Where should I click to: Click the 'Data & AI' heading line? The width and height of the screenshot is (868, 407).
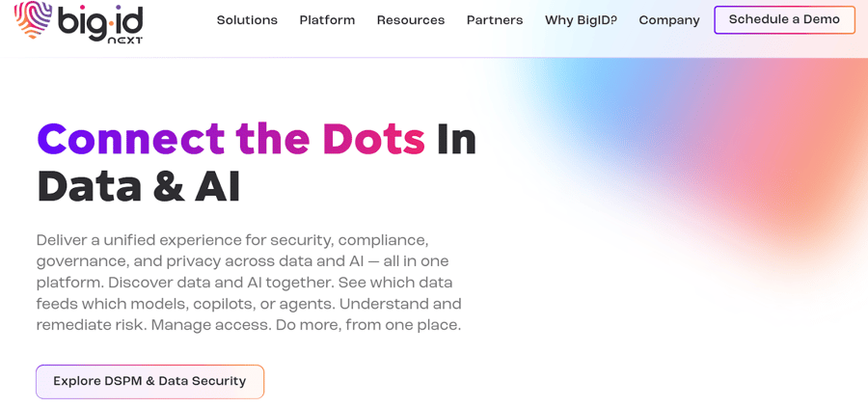(138, 186)
